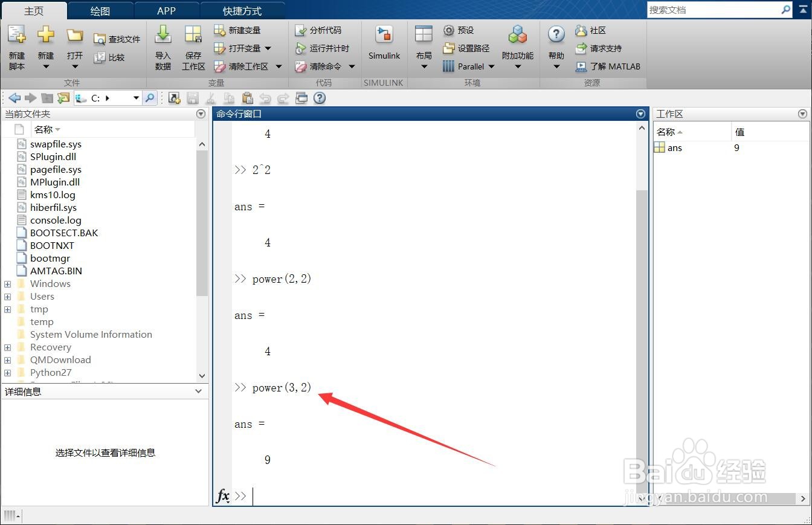The width and height of the screenshot is (812, 525).
Task: Open the Open Variable (打开变量) dropdown
Action: point(268,48)
